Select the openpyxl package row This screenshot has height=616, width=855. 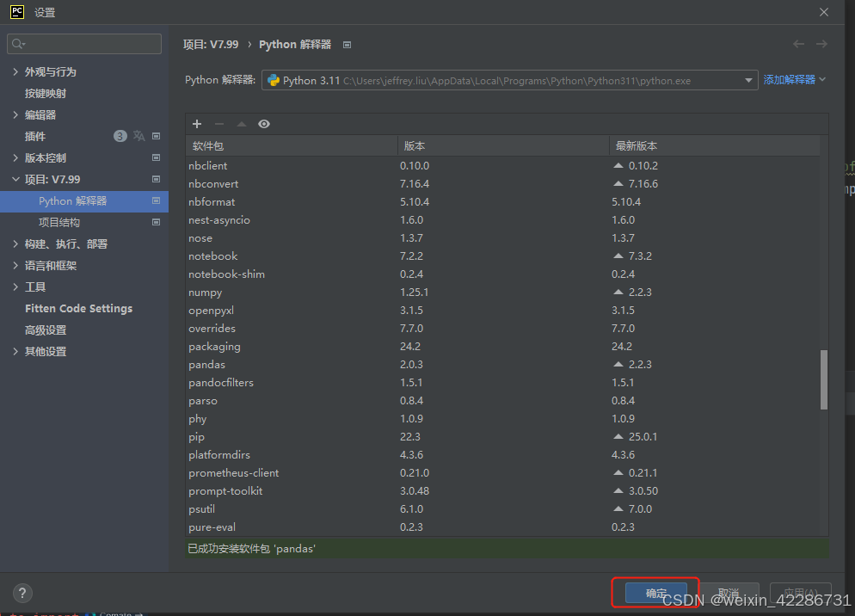[x=502, y=310]
